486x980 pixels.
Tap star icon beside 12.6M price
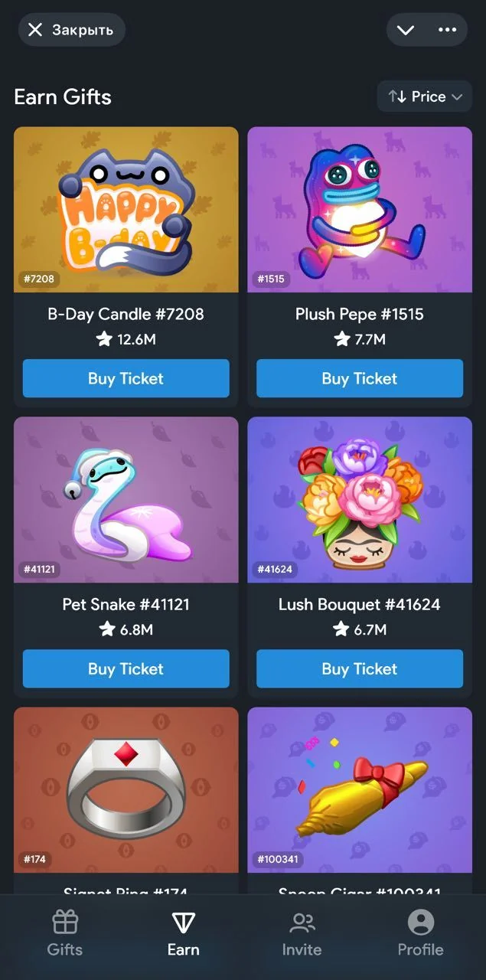(104, 339)
